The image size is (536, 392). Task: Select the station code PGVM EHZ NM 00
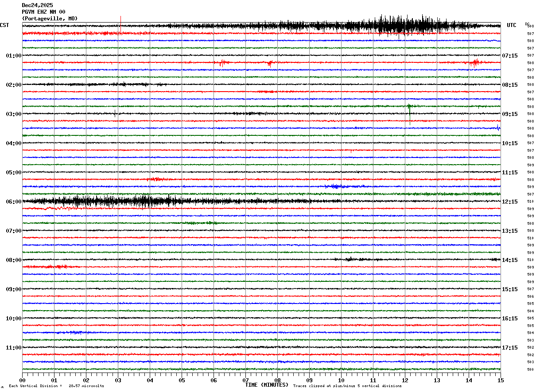pyautogui.click(x=43, y=12)
